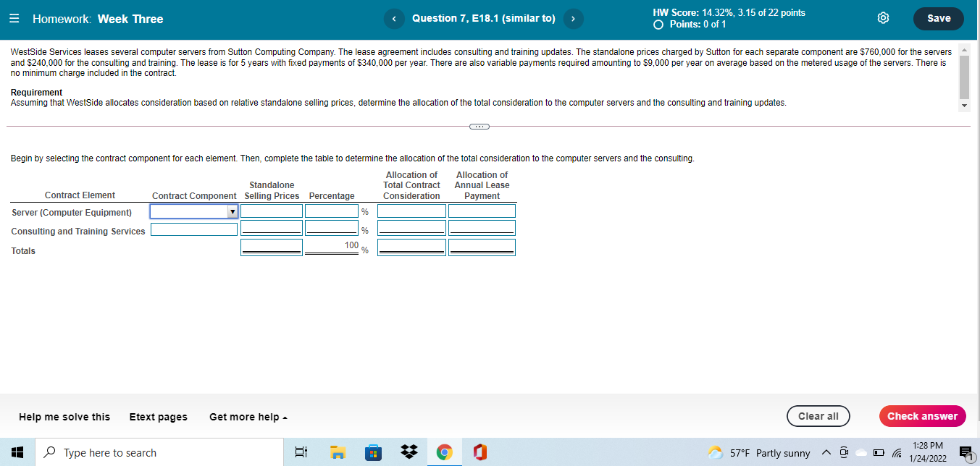980x466 pixels.
Task: Click Clear all
Action: (818, 416)
